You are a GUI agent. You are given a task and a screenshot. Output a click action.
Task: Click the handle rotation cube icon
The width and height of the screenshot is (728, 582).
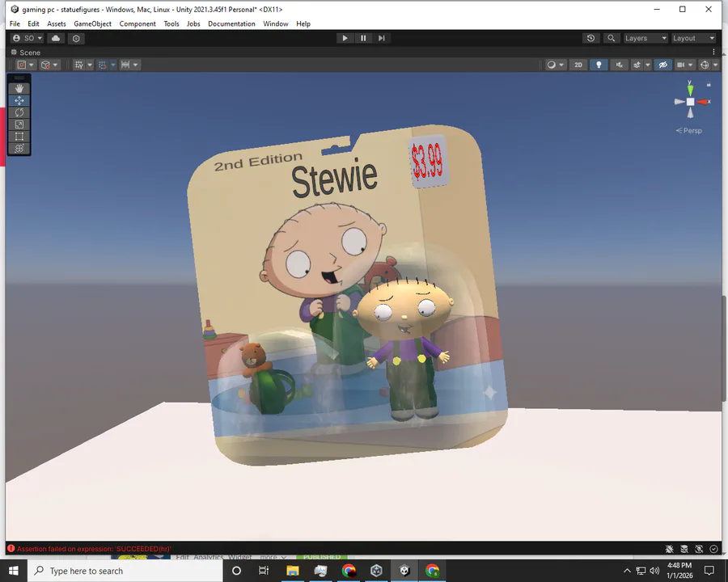[45, 65]
